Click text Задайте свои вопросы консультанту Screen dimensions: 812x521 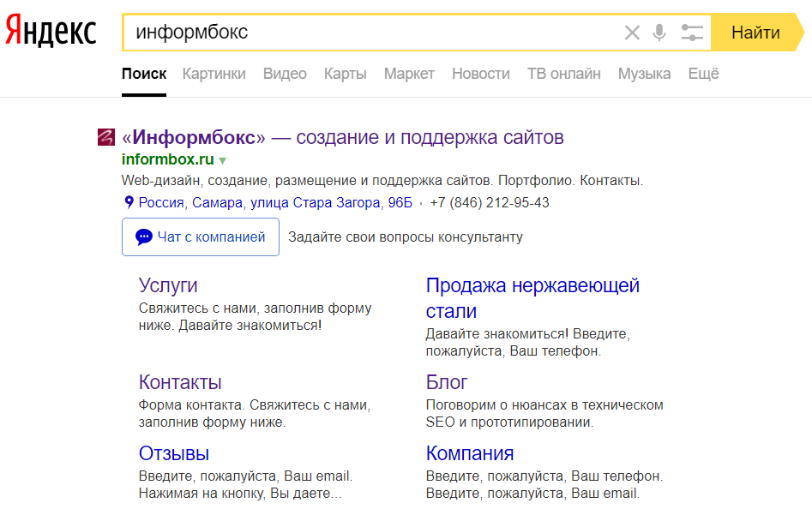pos(406,237)
